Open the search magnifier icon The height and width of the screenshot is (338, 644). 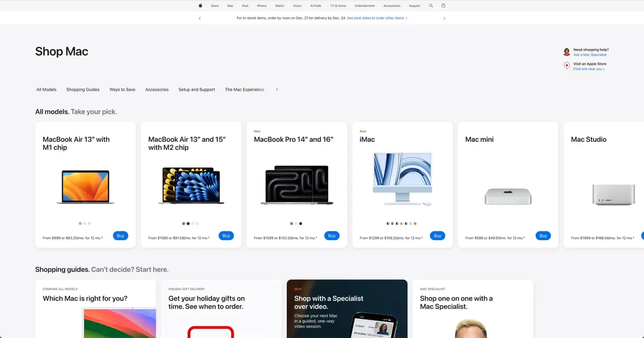coord(431,6)
